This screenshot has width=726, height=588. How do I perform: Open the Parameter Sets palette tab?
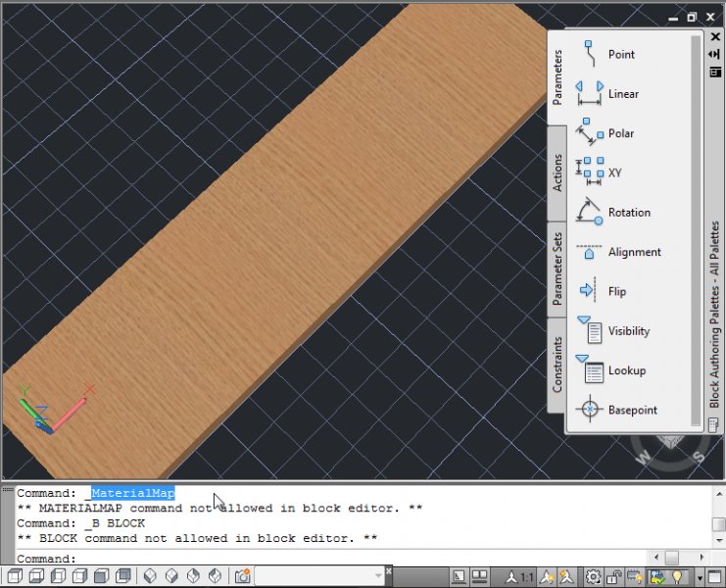tap(557, 269)
